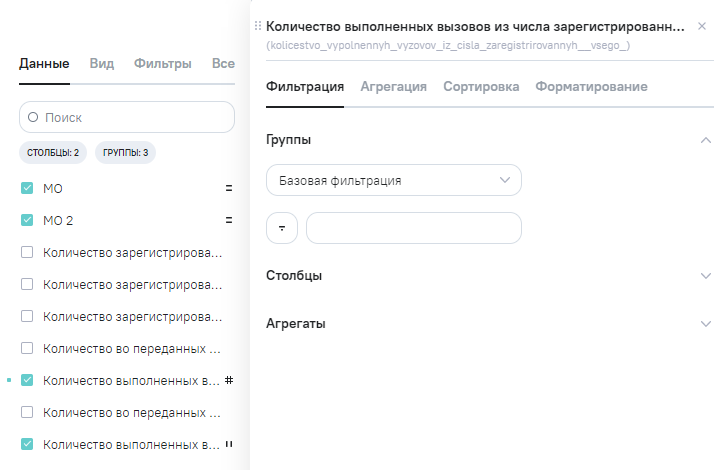This screenshot has width=724, height=470.
Task: Uncheck the МО checkbox
Action: pyautogui.click(x=27, y=188)
